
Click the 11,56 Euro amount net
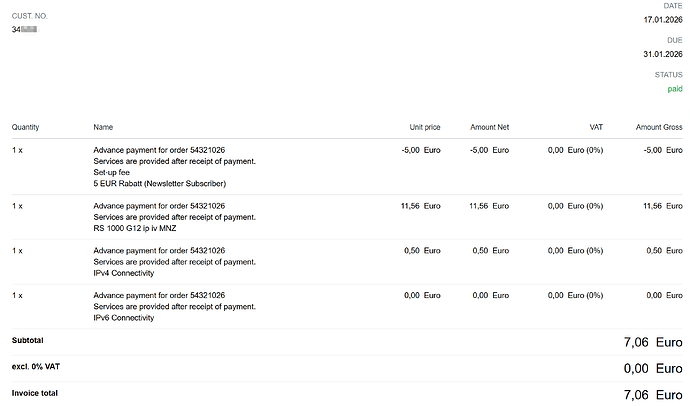(x=489, y=206)
